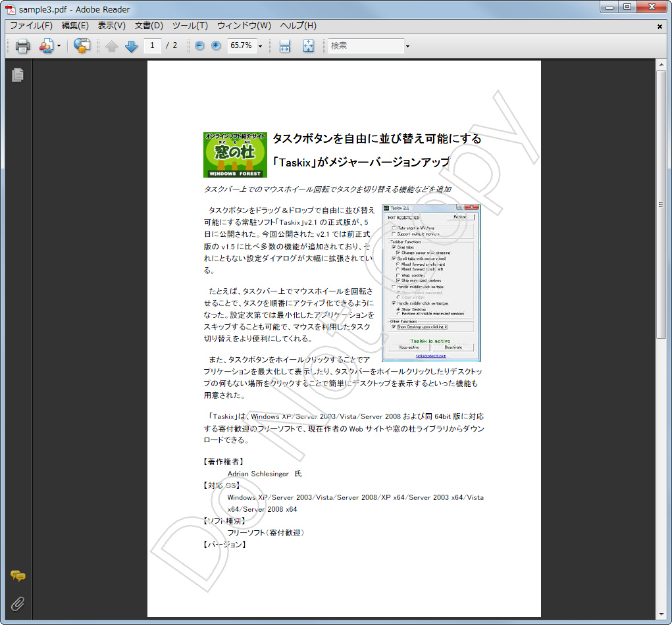672x625 pixels.
Task: Click the vertical scrollbar thumb
Action: pos(661,205)
